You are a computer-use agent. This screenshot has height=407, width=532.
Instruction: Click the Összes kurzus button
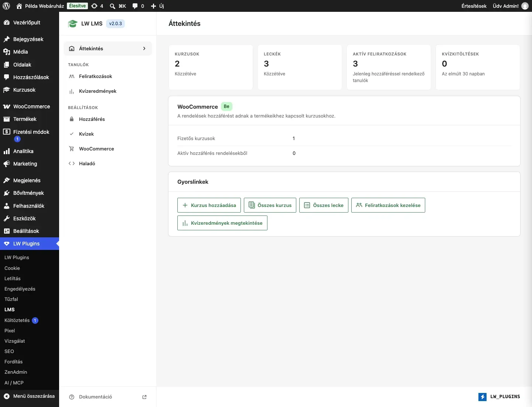[270, 205]
